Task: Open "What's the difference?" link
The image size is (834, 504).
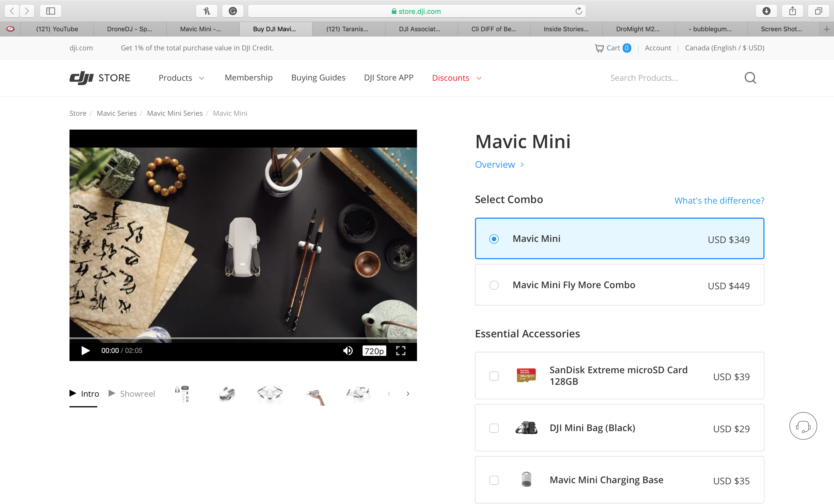Action: tap(719, 200)
